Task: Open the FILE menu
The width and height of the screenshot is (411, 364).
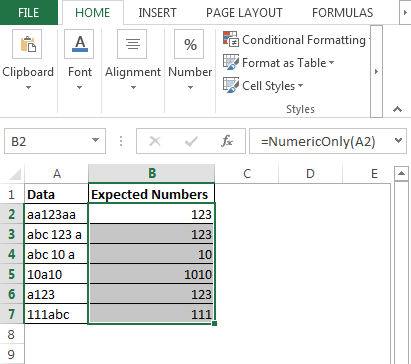Action: coord(29,12)
